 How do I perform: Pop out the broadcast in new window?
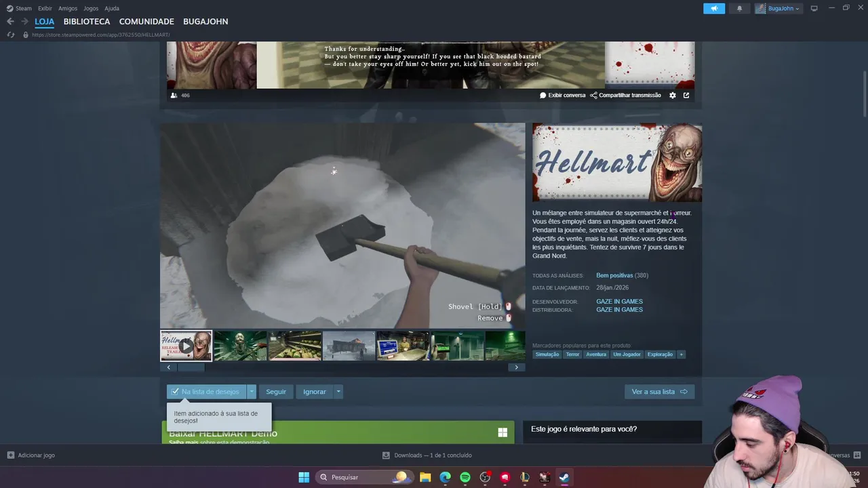tap(686, 96)
